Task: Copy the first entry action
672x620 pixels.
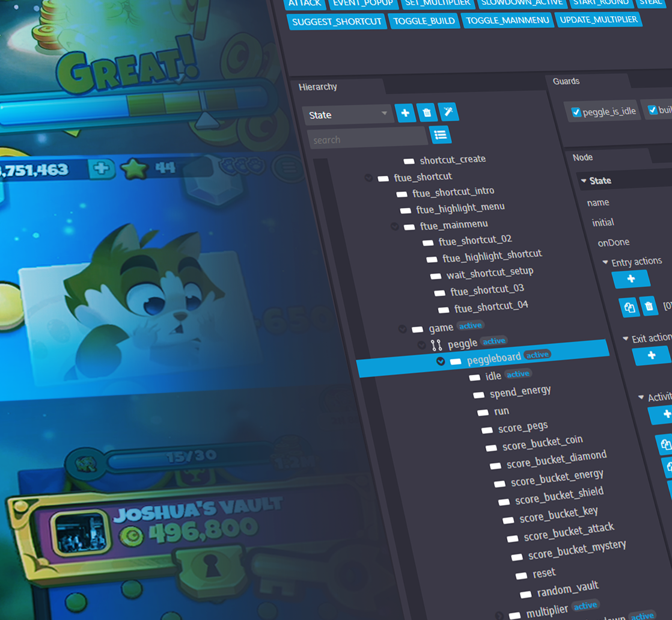Action: 629,307
